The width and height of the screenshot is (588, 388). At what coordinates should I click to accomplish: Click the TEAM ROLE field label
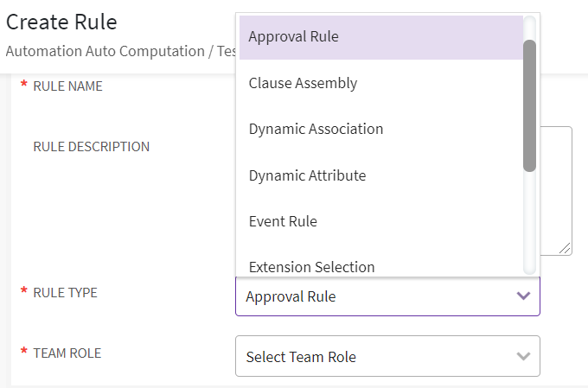(67, 353)
